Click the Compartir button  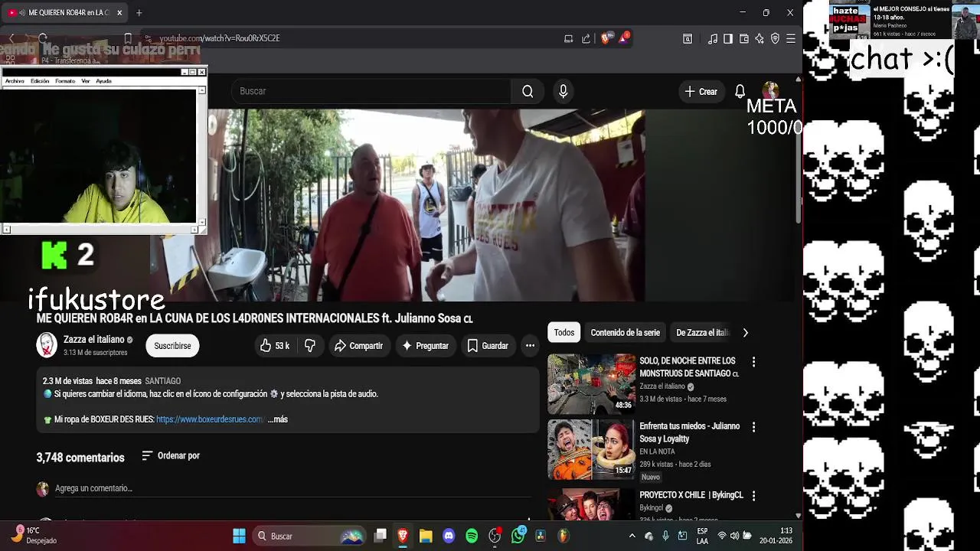click(x=358, y=346)
